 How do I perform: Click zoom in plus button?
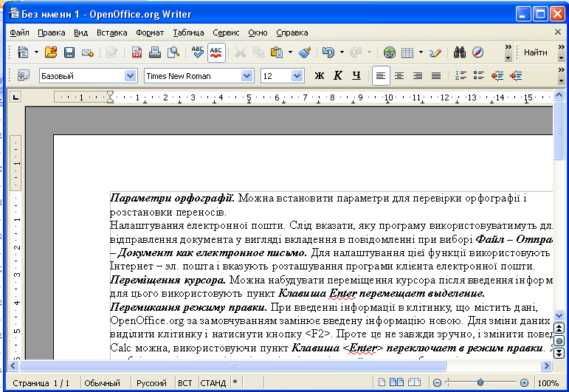coord(524,382)
